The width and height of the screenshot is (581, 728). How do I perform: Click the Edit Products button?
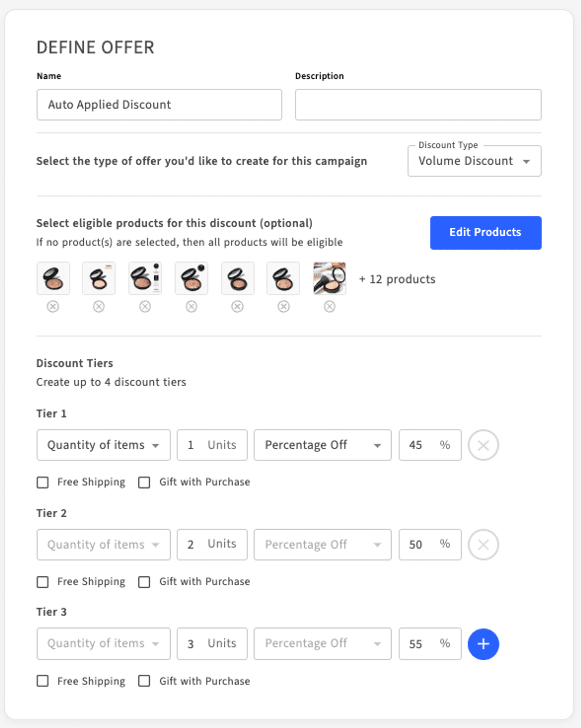[x=485, y=233]
